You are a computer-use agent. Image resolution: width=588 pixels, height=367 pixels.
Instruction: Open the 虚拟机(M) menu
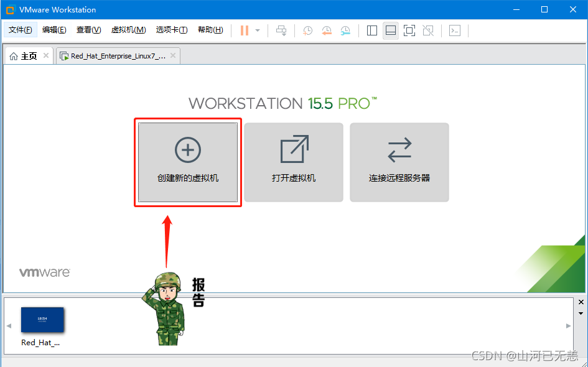(x=128, y=30)
